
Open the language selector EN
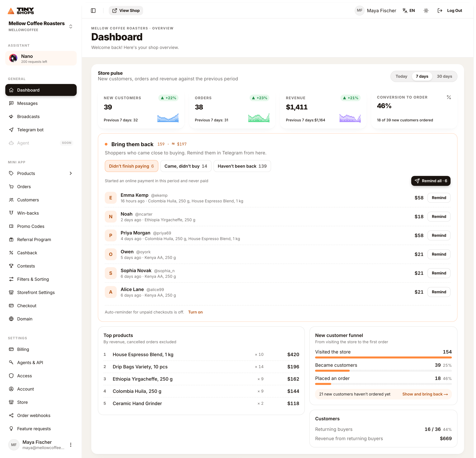click(409, 10)
